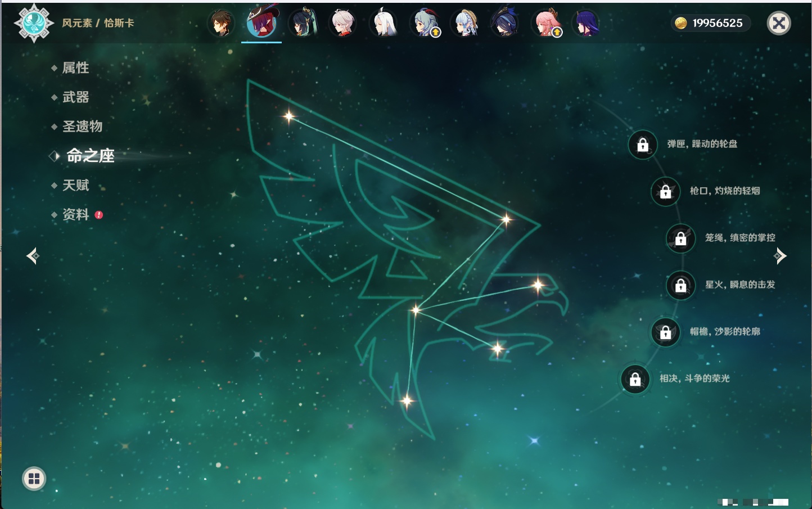Open constellation label 相决, 斗争的荣光
The height and width of the screenshot is (509, 812).
coord(694,379)
